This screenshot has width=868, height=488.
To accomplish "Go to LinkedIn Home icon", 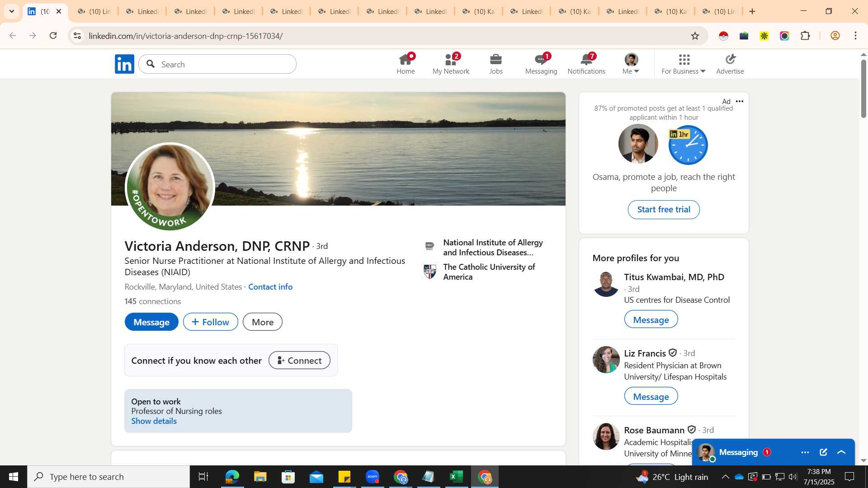I will (406, 64).
